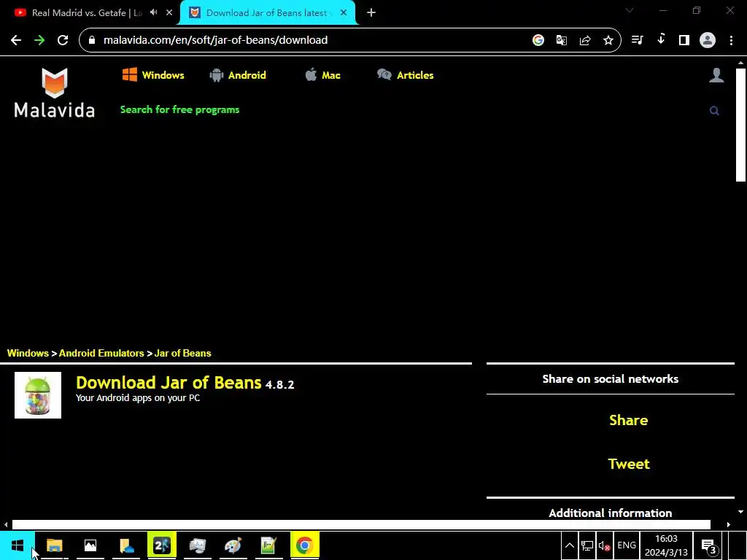The height and width of the screenshot is (560, 747).
Task: Open the Chrome profile avatar
Action: point(708,40)
